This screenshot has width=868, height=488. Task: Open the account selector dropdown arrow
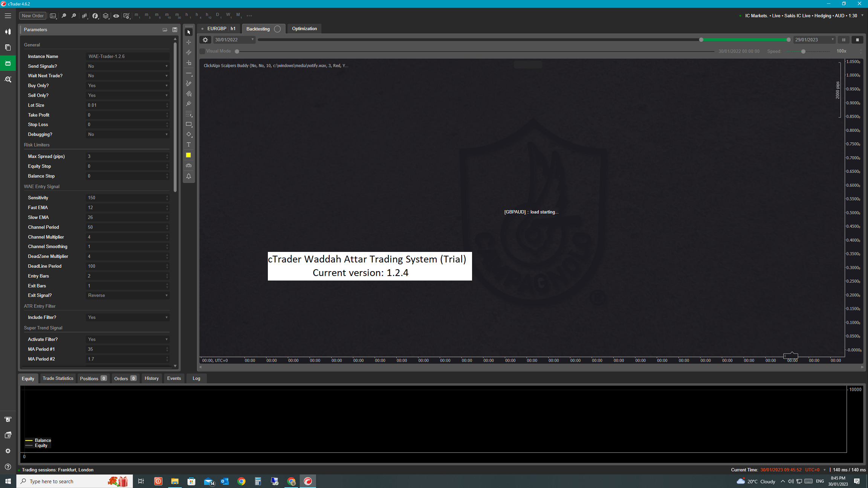click(x=862, y=15)
